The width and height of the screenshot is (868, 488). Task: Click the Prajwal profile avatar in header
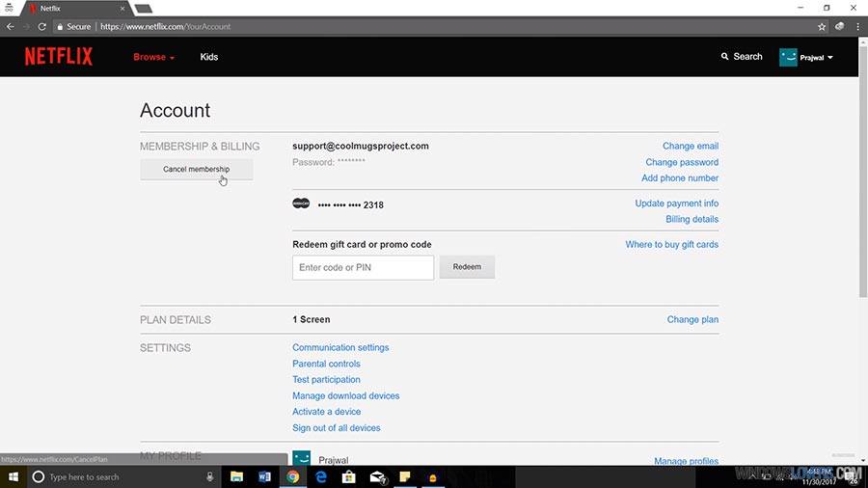(788, 57)
